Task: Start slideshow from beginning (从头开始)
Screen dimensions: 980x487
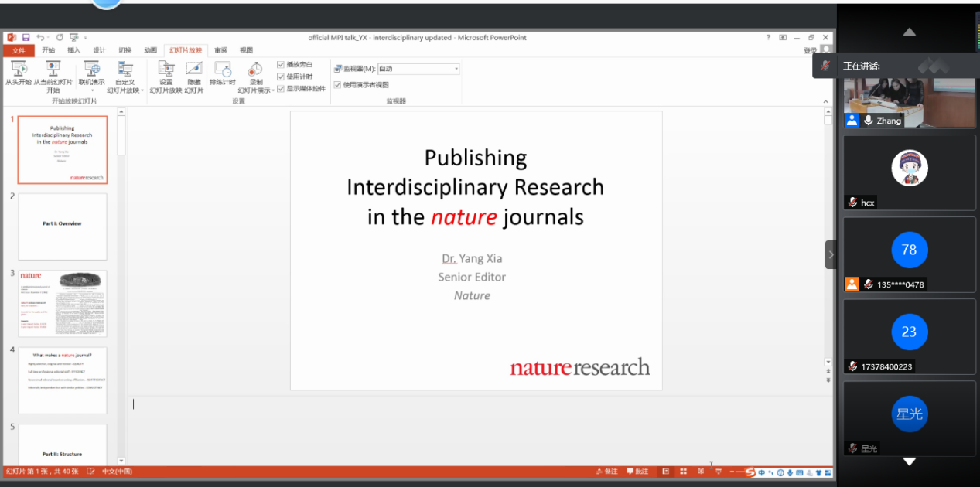Action: [x=19, y=73]
